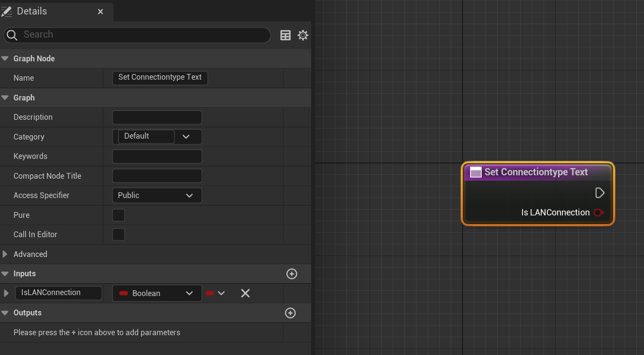Enable the Call In Editor checkbox

[118, 235]
